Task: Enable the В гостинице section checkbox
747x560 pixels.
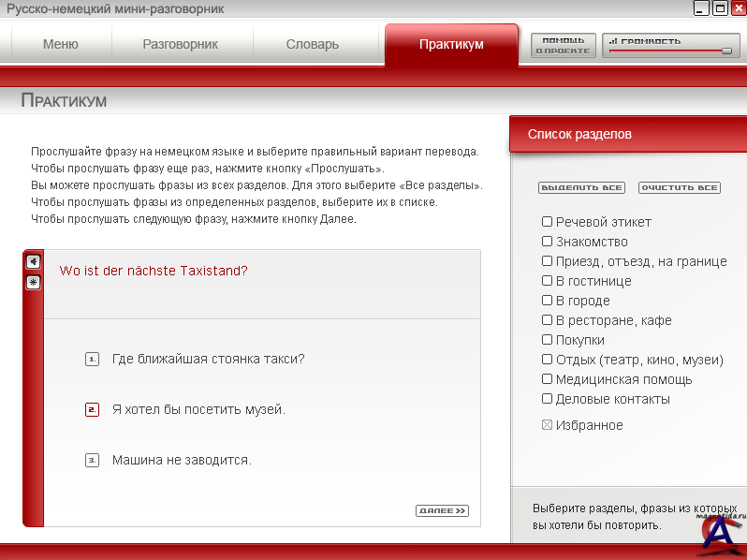Action: click(x=547, y=281)
